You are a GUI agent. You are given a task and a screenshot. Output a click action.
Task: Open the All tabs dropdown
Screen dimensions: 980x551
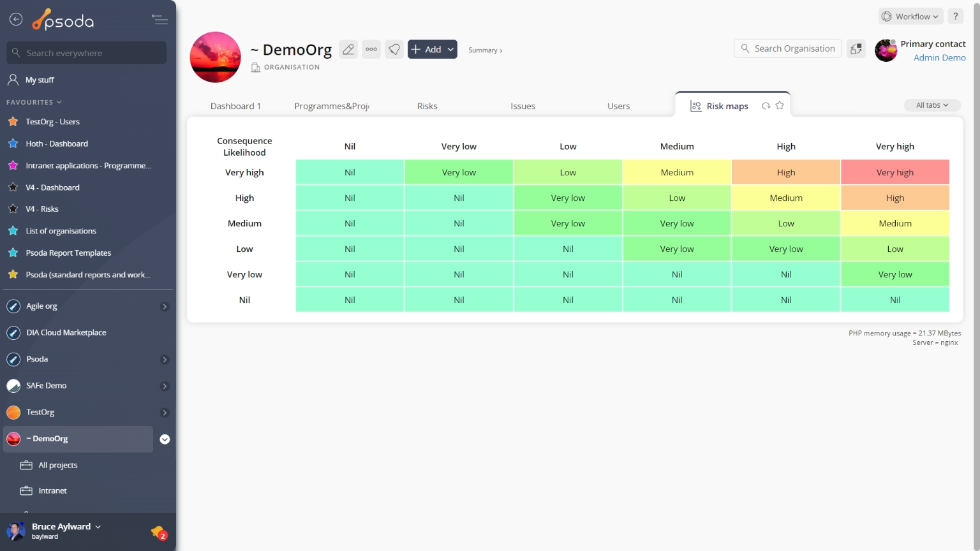point(932,105)
